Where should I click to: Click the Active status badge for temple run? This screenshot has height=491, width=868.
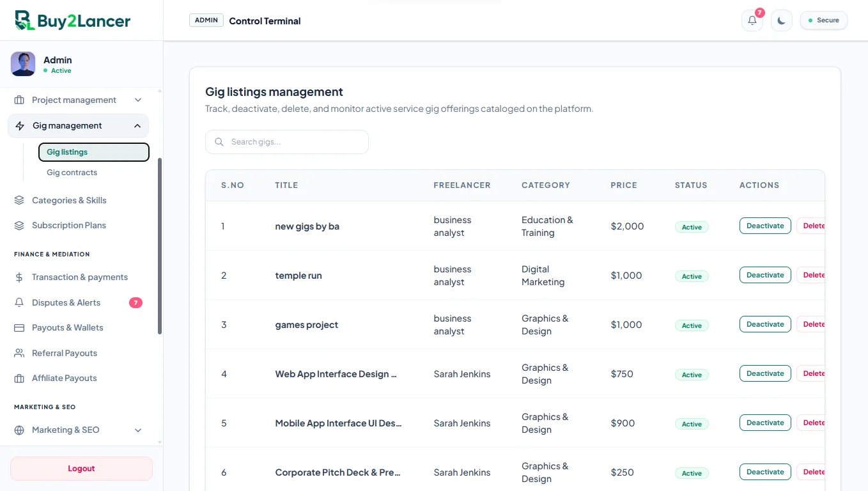692,276
